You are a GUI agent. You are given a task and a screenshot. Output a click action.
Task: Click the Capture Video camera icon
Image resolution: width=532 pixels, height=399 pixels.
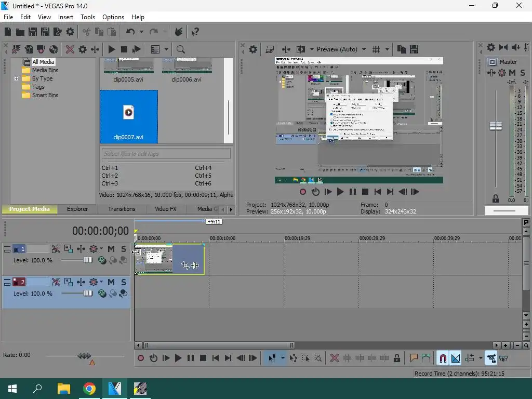click(41, 49)
